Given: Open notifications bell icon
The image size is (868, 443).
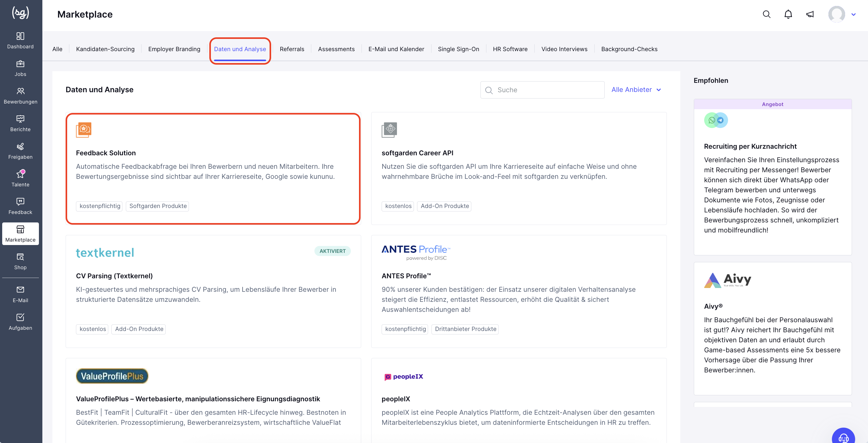Looking at the screenshot, I should (788, 14).
